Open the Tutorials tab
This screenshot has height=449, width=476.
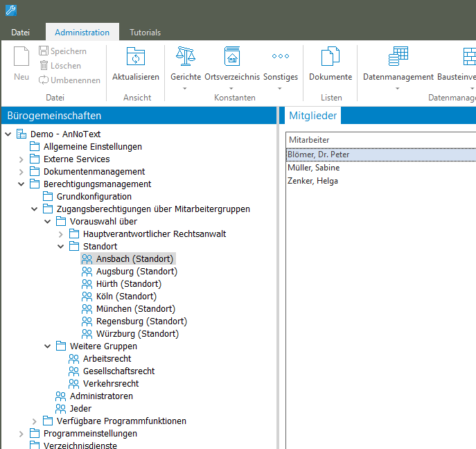click(145, 33)
